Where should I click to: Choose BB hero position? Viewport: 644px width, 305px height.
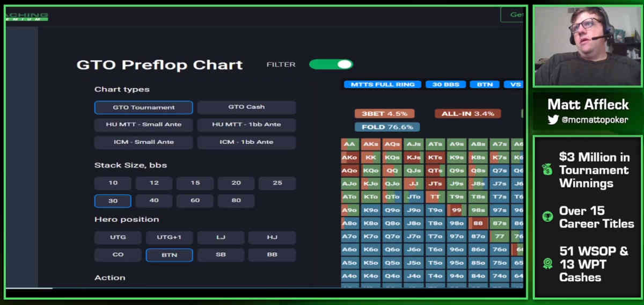click(272, 255)
